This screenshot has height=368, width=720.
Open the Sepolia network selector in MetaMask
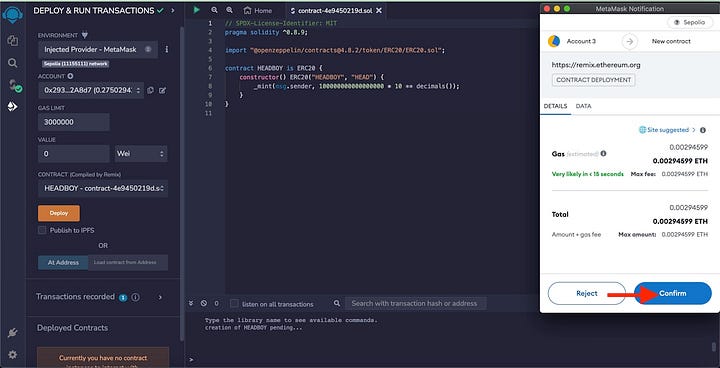[689, 22]
